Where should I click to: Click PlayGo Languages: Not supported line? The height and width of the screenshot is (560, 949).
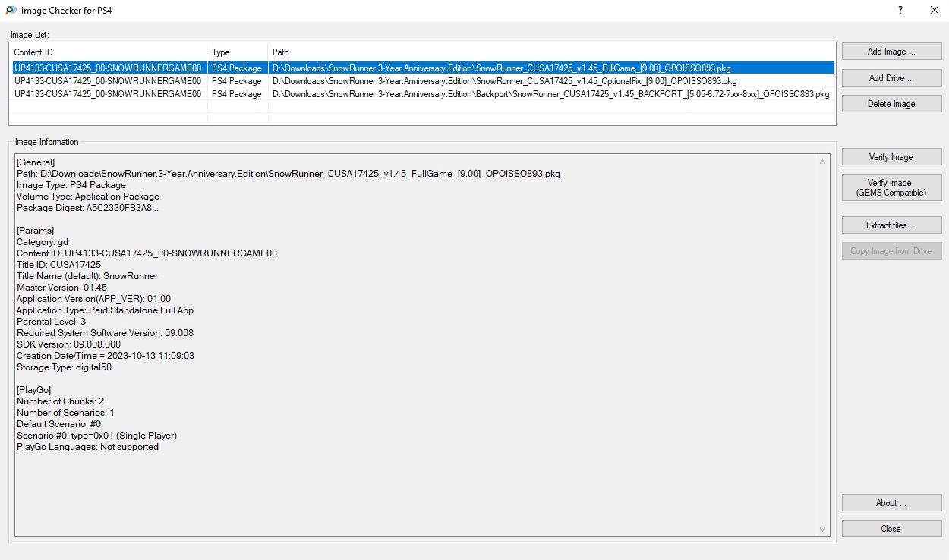[87, 447]
